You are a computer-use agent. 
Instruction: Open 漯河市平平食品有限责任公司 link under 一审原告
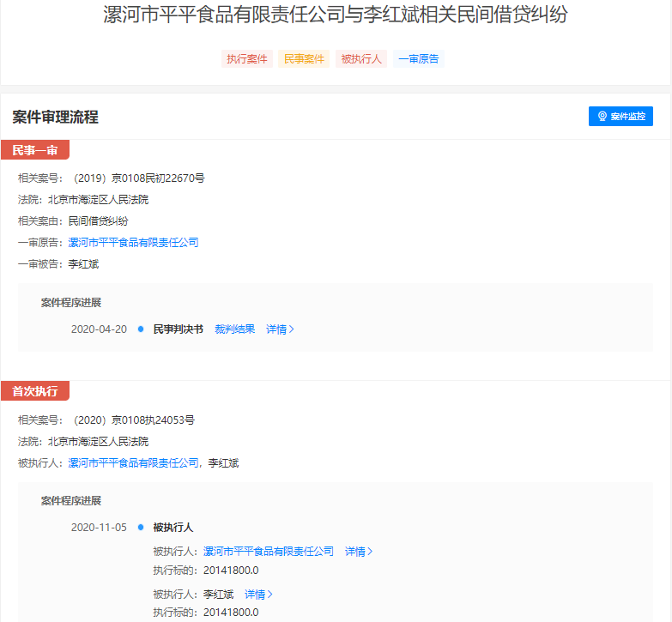pyautogui.click(x=133, y=243)
